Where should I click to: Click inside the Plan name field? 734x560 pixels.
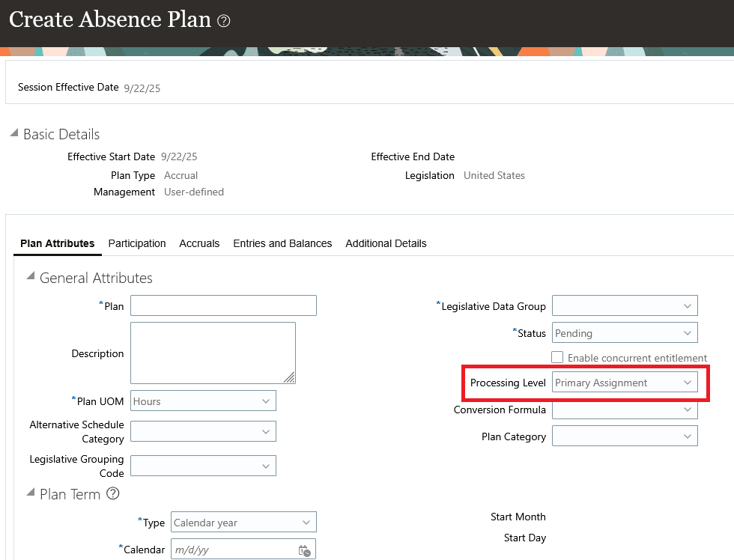tap(222, 305)
